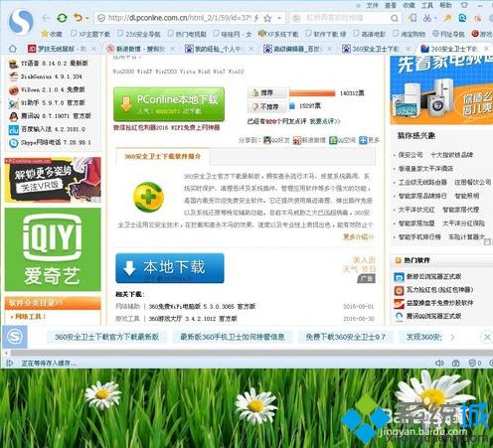Click suggestion 免费下载360安全卫士9.7

pos(346,337)
